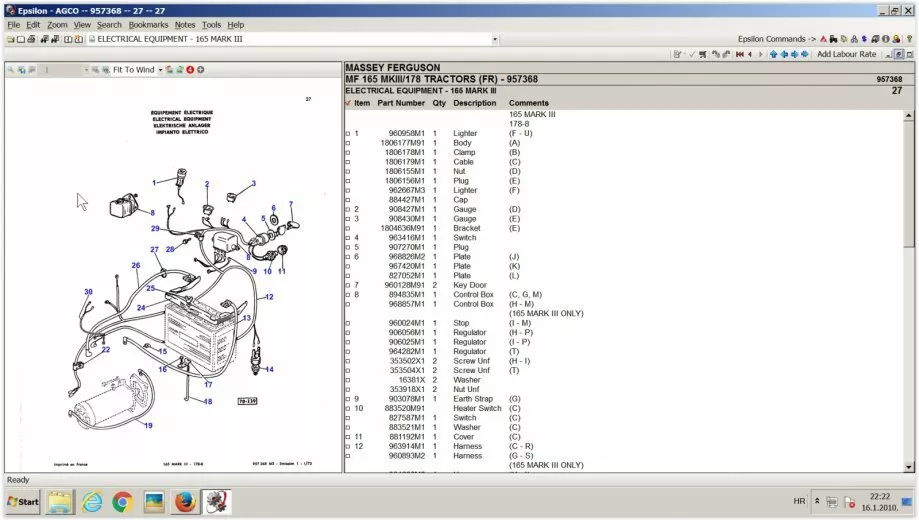Jump to first page with red rewind icon
The height and width of the screenshot is (520, 919).
point(740,55)
